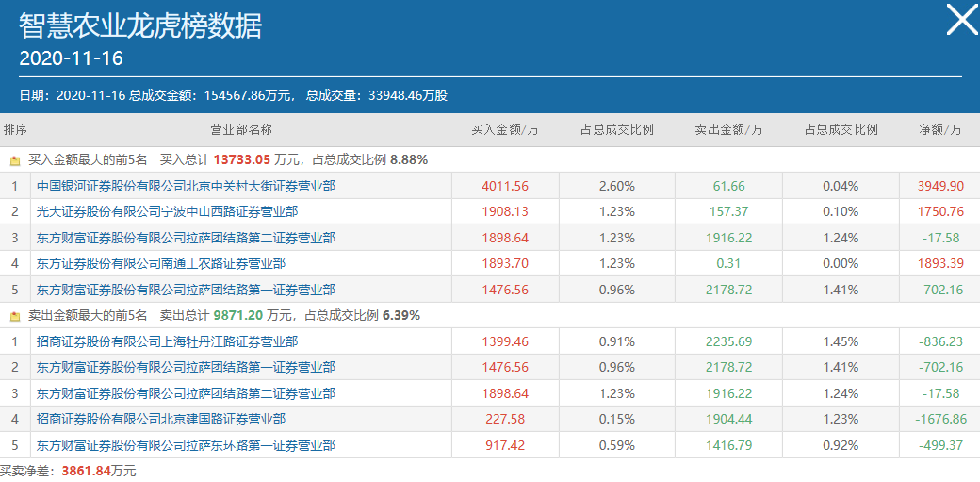The height and width of the screenshot is (482, 980).
Task: Select sell amount 0.31 cell
Action: pyautogui.click(x=728, y=263)
